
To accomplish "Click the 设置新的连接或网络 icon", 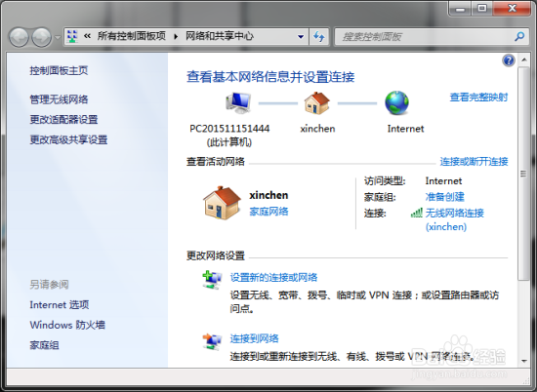I will (212, 280).
